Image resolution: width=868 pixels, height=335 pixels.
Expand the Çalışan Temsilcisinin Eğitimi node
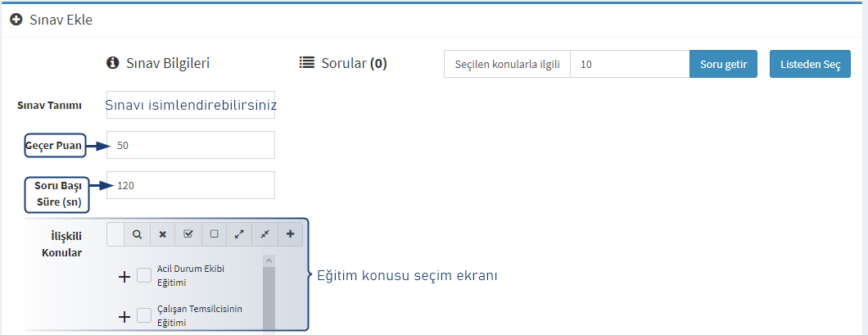pos(125,317)
